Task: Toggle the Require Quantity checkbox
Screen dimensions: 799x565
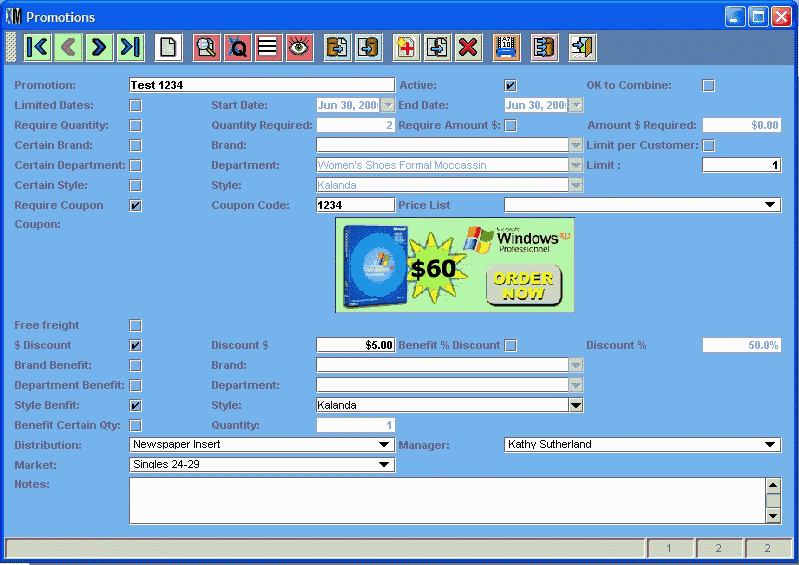Action: (136, 125)
